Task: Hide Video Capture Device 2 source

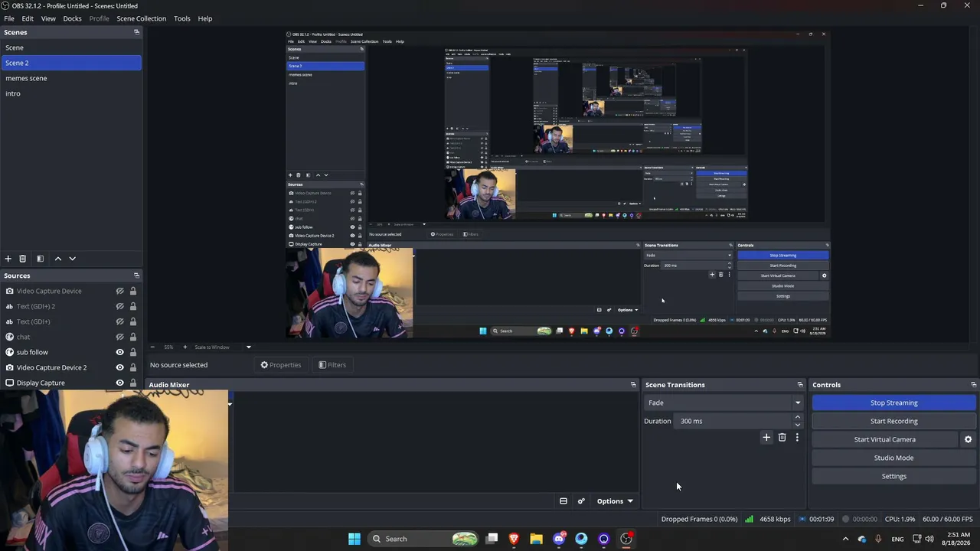Action: [119, 367]
